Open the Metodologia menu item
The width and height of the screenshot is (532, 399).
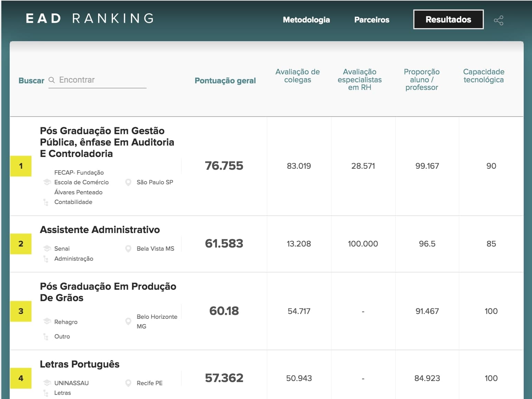coord(306,20)
